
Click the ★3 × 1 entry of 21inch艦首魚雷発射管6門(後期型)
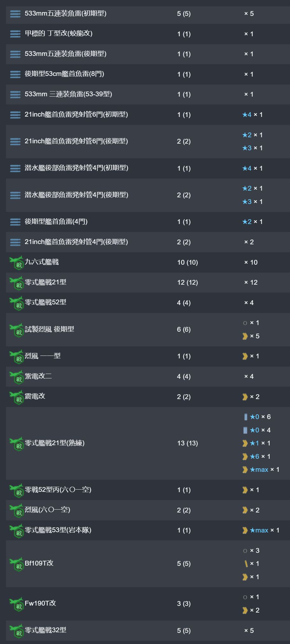coord(252,148)
